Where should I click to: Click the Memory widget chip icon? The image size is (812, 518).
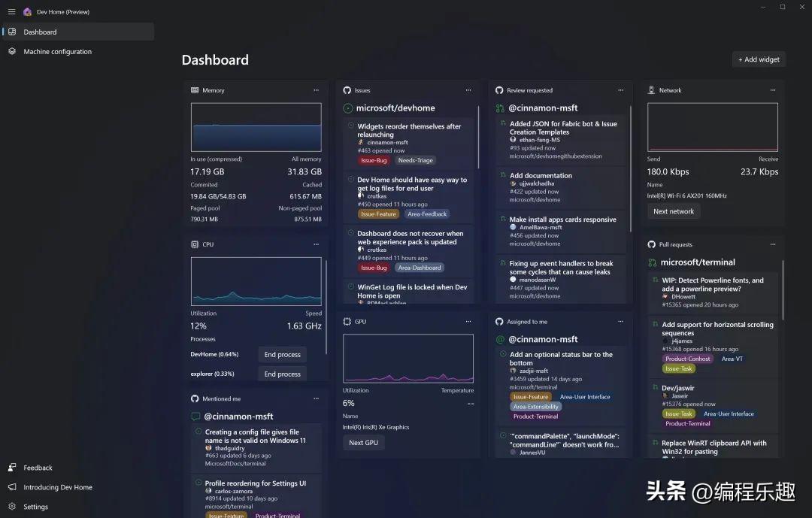tap(195, 90)
